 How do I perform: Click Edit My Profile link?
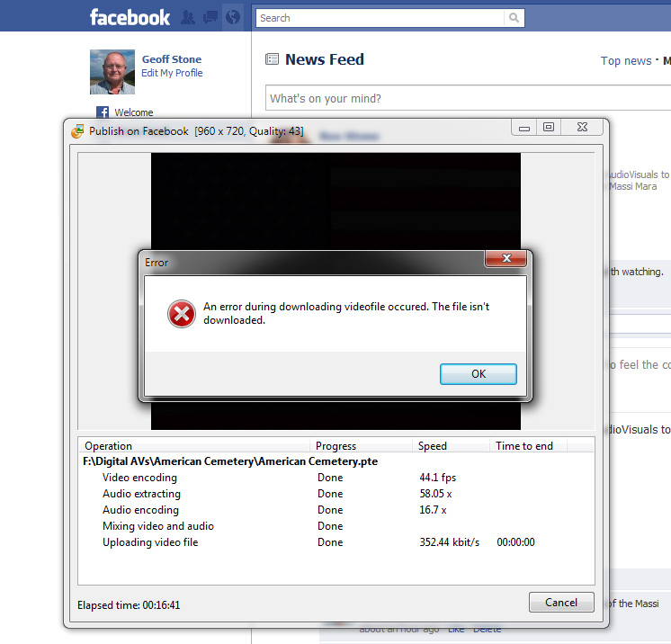172,73
